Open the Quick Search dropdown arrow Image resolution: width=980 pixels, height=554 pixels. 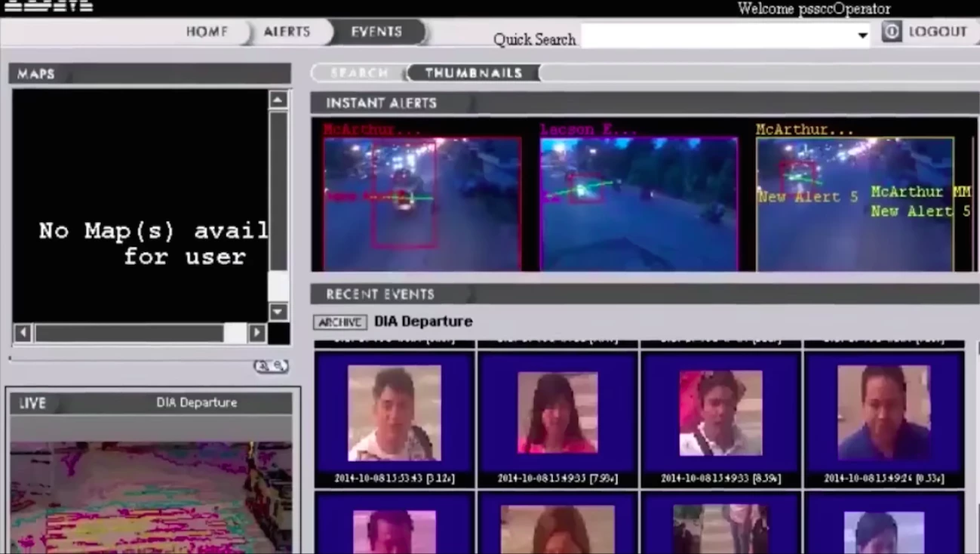[x=862, y=35]
